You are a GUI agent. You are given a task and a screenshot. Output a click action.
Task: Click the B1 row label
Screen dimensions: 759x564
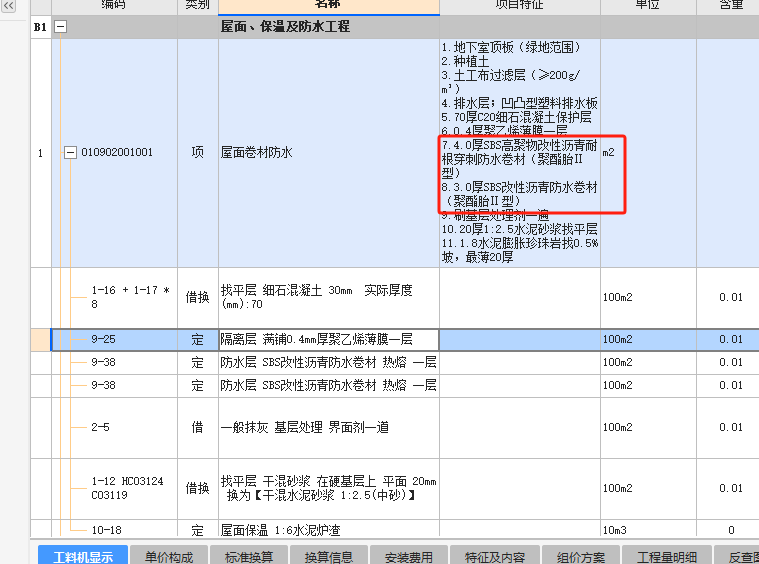click(x=41, y=27)
